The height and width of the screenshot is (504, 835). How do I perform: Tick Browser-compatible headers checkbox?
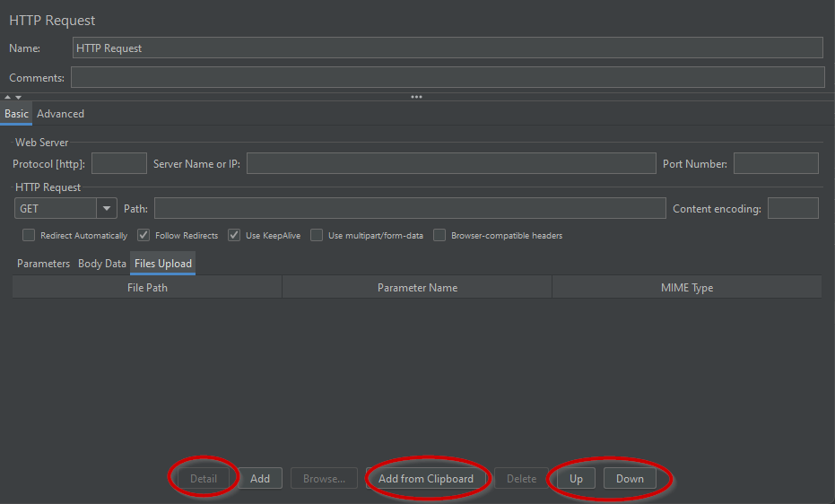click(439, 235)
